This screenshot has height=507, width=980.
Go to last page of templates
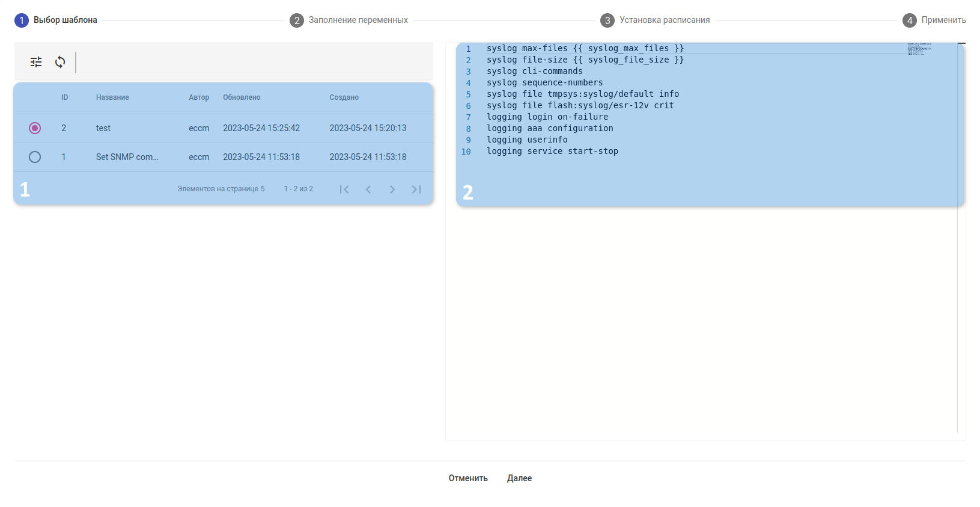pyautogui.click(x=416, y=189)
